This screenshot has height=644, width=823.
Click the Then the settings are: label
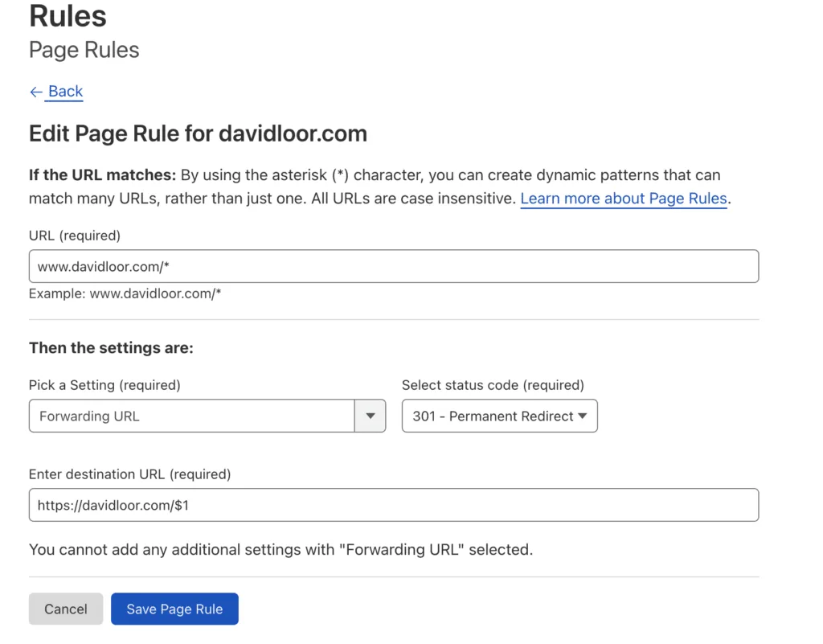coord(111,347)
